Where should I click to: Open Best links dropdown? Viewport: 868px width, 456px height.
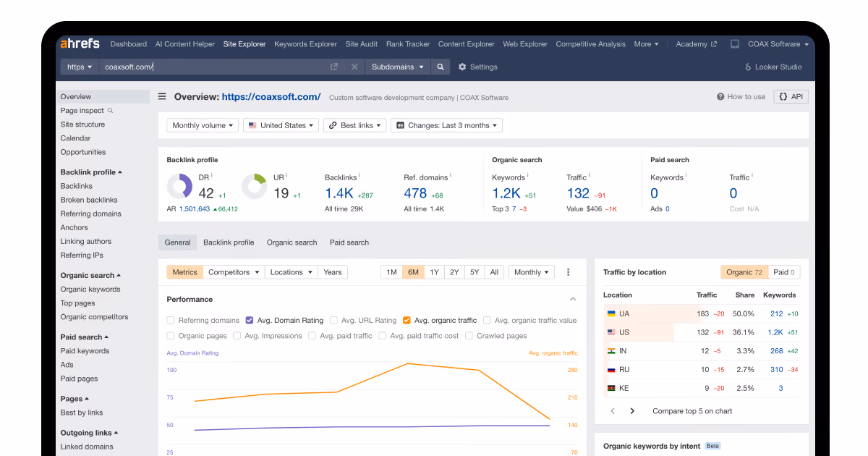(355, 125)
